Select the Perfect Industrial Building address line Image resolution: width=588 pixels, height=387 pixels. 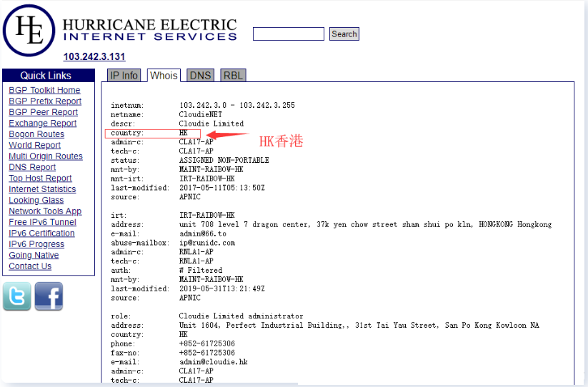tap(359, 325)
